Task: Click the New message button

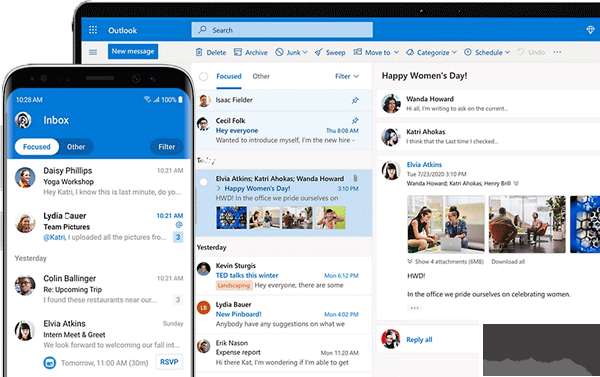Action: (133, 51)
